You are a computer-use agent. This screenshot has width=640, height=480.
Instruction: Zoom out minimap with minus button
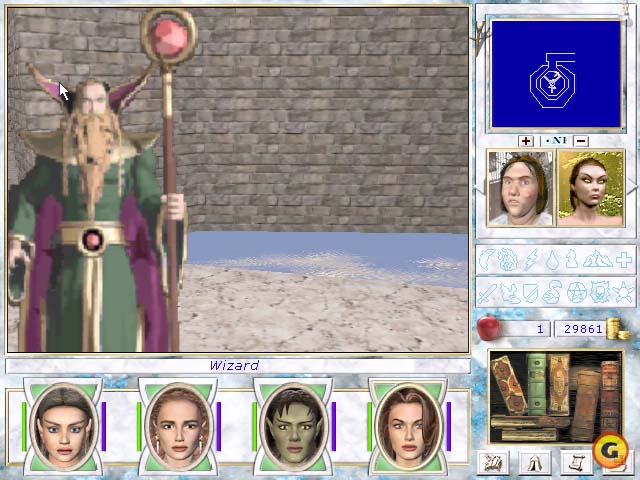tap(581, 141)
